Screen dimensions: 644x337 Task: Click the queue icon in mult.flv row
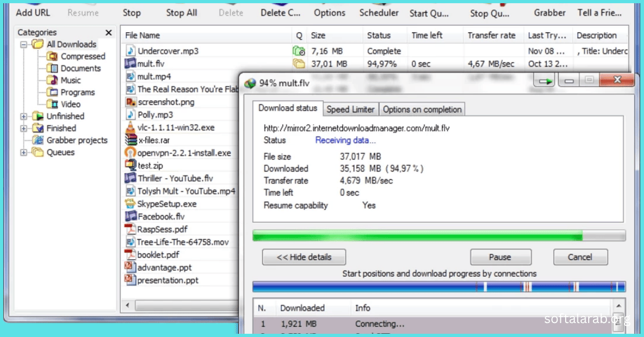click(x=299, y=64)
